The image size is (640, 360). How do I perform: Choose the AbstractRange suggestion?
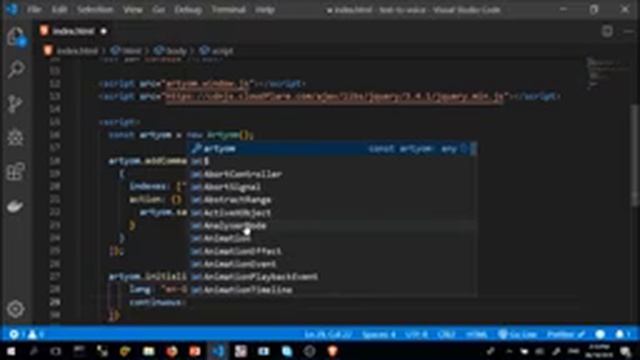click(331, 200)
